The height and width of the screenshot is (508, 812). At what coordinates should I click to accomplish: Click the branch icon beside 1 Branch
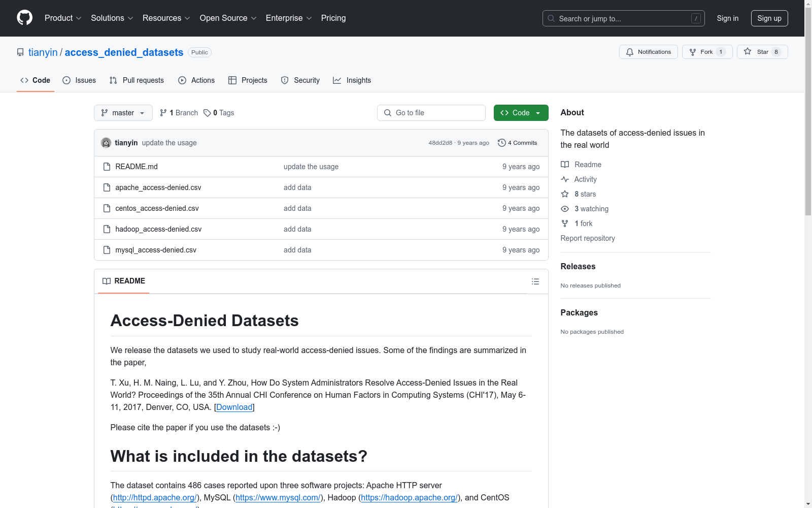[x=163, y=113]
